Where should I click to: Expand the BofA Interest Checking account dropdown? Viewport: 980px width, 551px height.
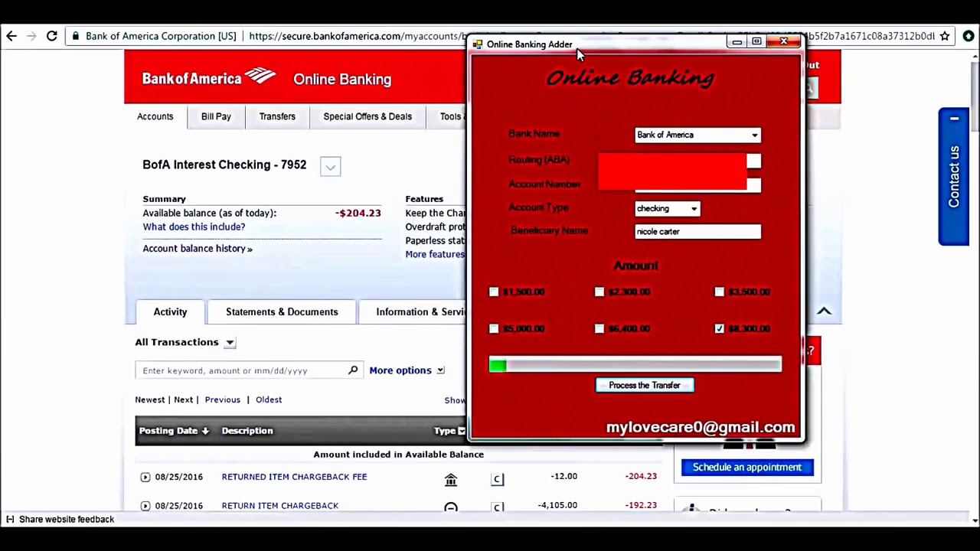(330, 167)
